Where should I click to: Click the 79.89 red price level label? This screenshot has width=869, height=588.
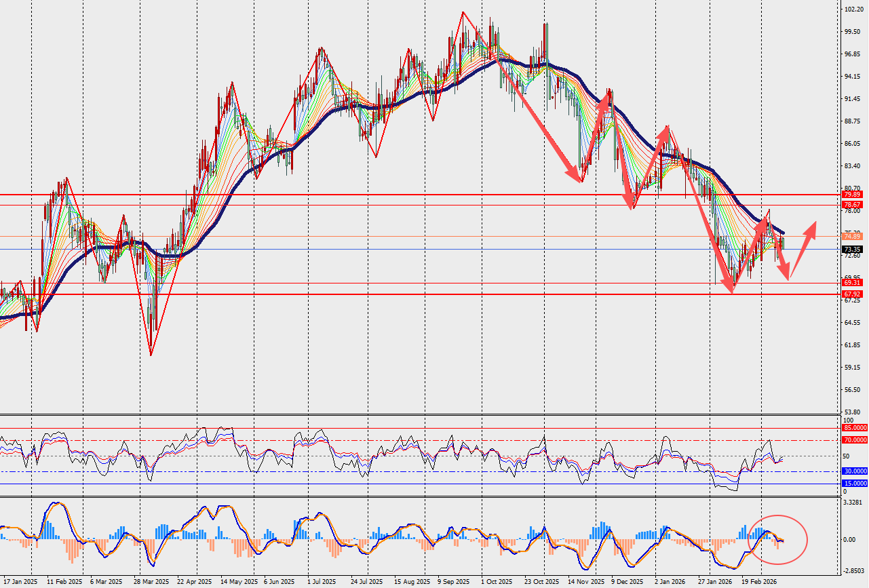tap(852, 195)
